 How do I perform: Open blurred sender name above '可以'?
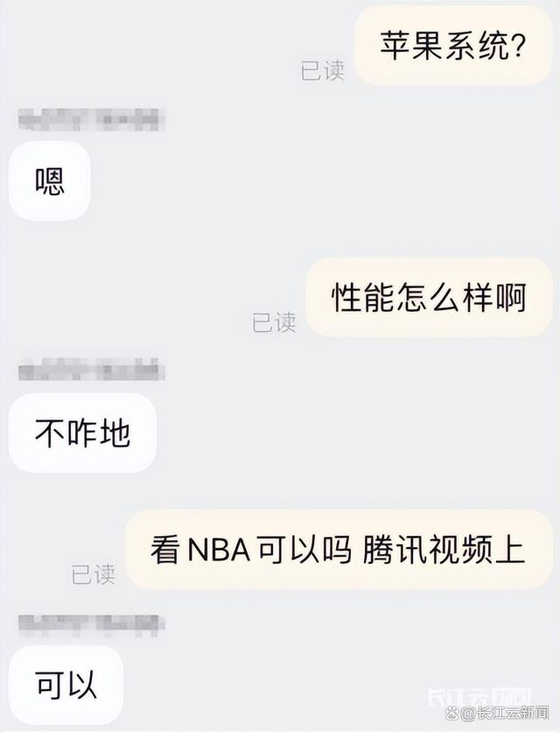[x=92, y=625]
